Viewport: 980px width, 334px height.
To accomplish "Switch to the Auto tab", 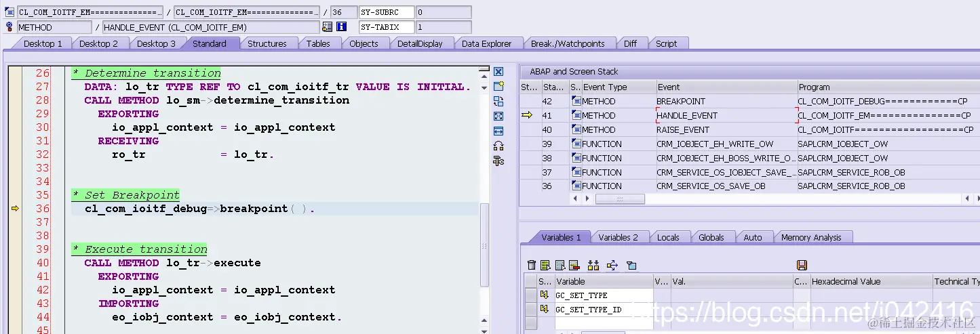I will pos(753,237).
